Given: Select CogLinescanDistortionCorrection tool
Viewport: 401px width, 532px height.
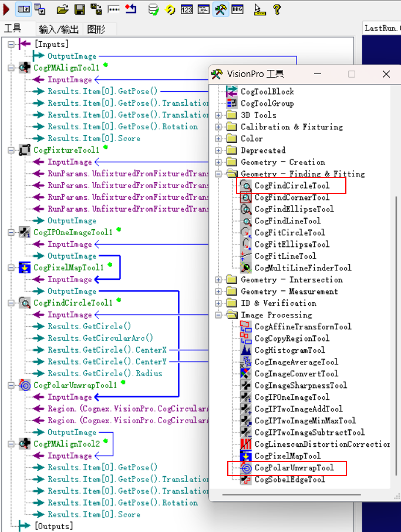Looking at the screenshot, I should (x=322, y=444).
